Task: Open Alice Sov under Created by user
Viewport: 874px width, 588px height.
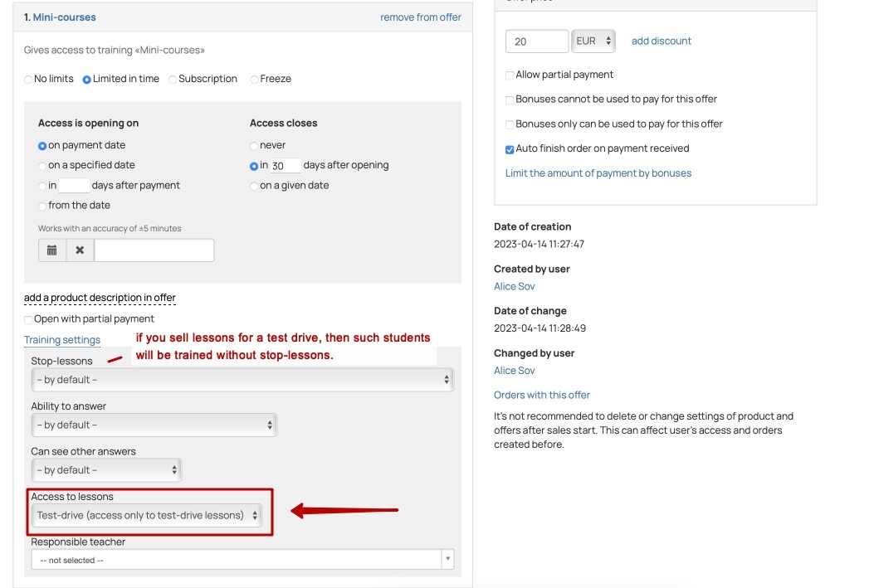Action: (x=514, y=286)
